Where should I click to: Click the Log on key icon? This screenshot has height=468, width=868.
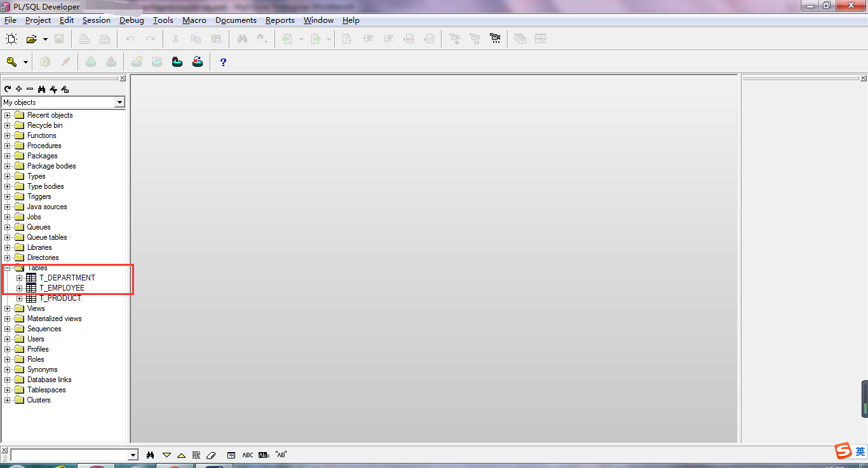[x=11, y=62]
